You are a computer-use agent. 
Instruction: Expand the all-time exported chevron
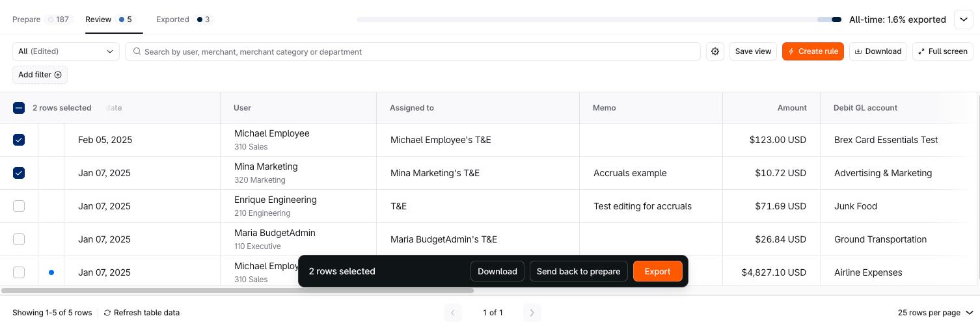coord(963,20)
